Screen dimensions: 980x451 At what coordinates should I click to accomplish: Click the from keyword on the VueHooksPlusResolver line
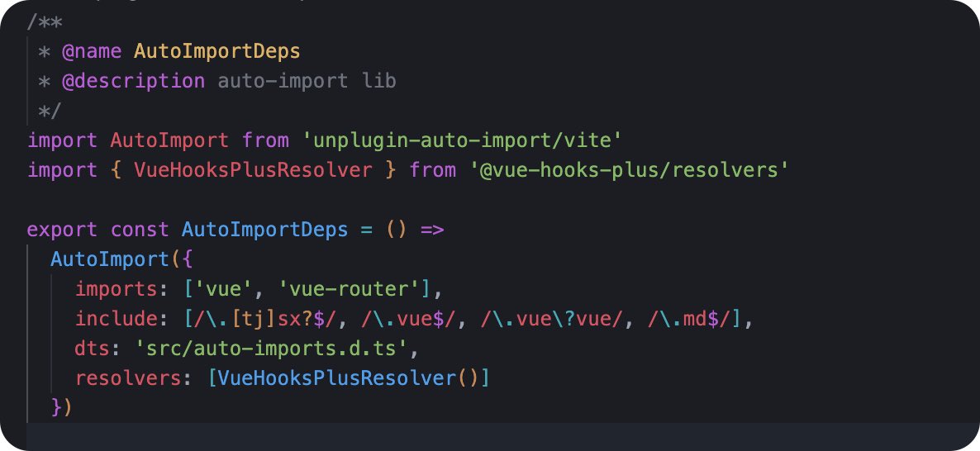click(432, 170)
